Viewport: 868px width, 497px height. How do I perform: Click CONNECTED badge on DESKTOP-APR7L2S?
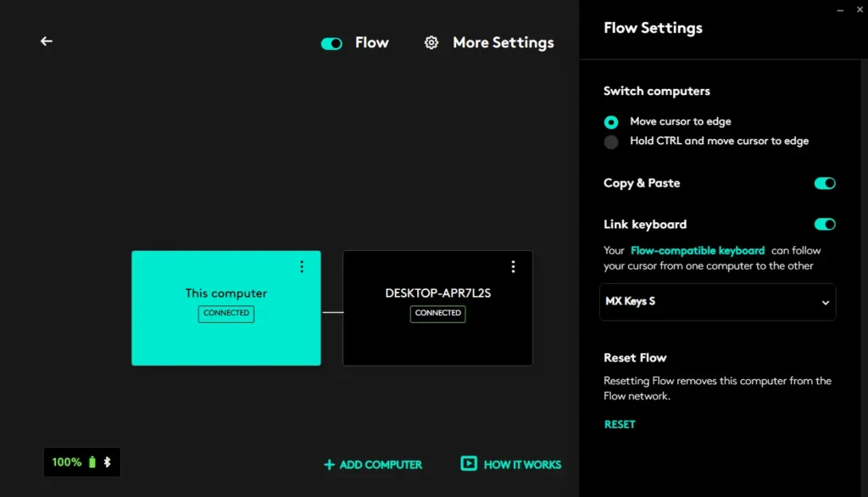(x=438, y=314)
